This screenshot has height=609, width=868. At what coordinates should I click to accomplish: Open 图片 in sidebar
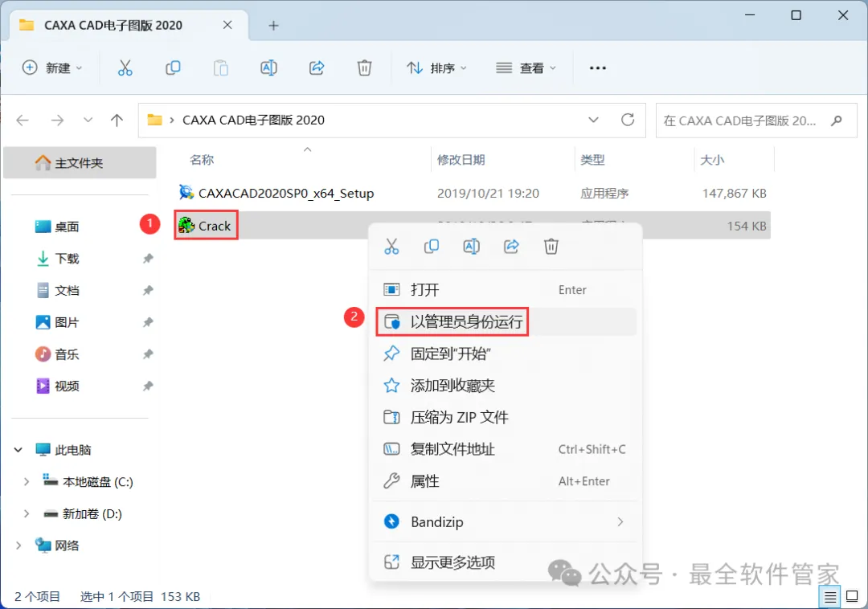(x=67, y=322)
